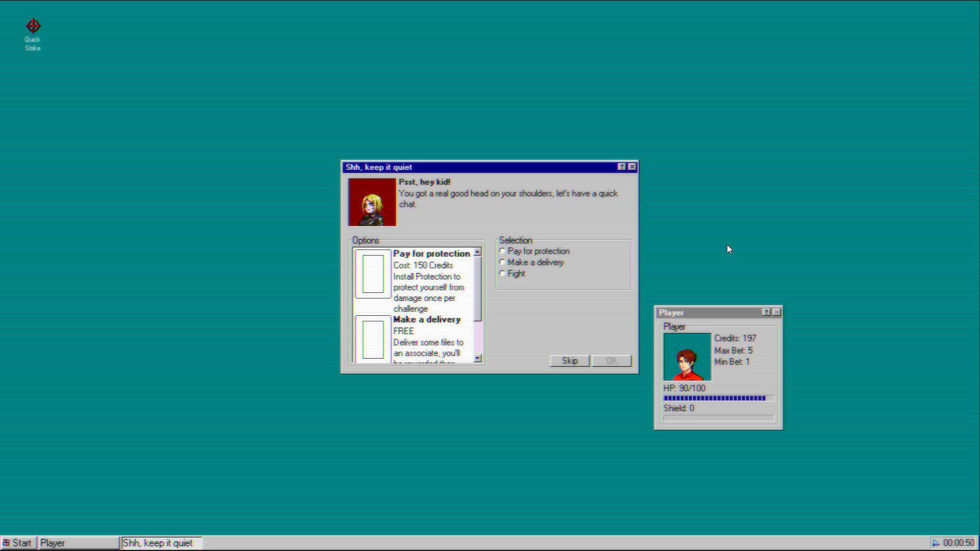Click the player avatar portrait

point(687,356)
